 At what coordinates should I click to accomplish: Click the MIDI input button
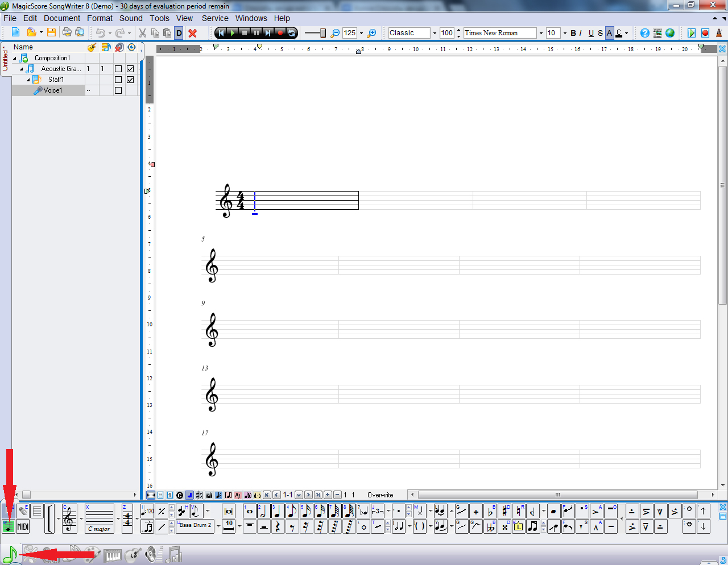tap(23, 526)
